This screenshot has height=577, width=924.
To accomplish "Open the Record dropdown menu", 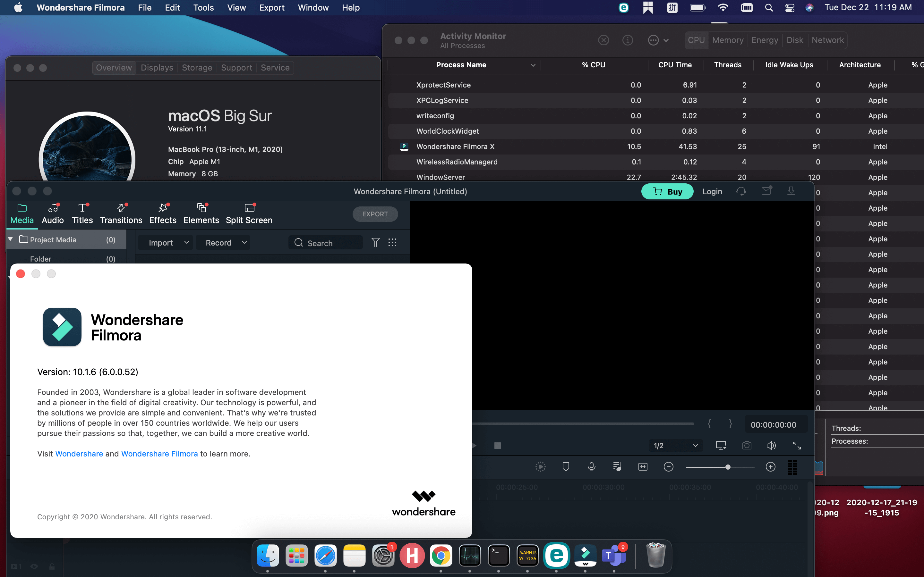I will point(244,243).
